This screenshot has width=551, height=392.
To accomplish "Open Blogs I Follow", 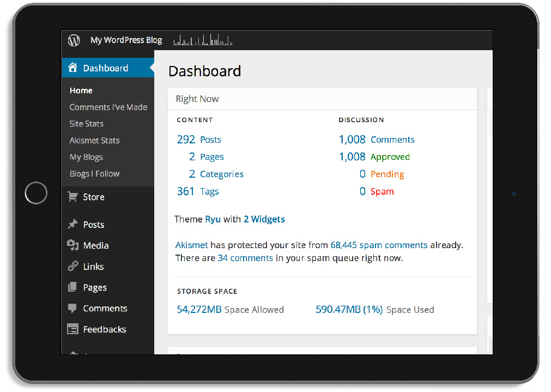I will 94,174.
